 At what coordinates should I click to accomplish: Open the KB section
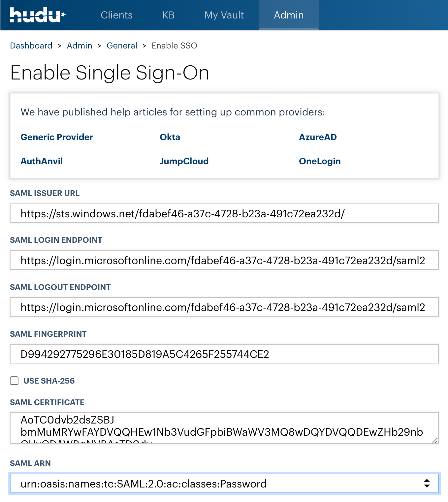[168, 15]
